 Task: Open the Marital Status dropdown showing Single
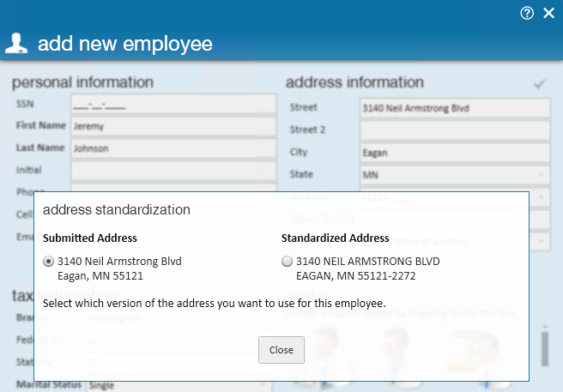click(179, 385)
